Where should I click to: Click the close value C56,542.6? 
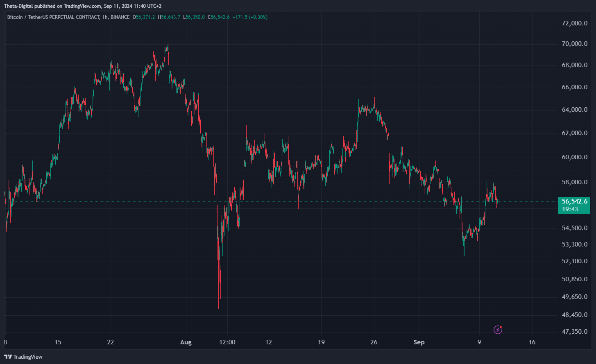tap(219, 17)
